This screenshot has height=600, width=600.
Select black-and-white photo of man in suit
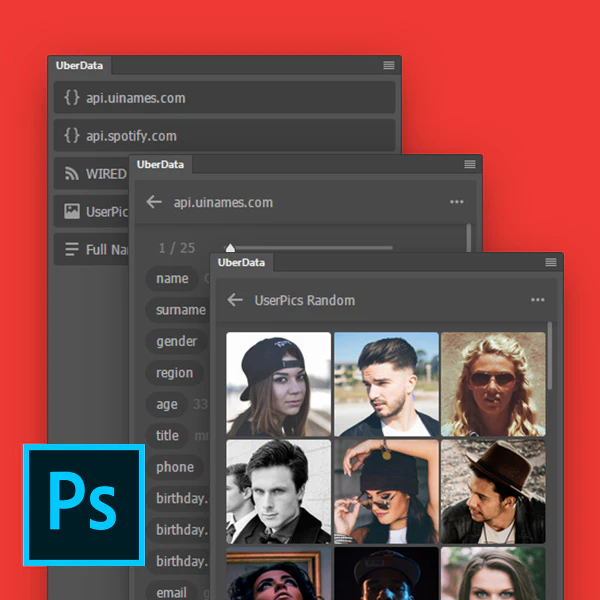pyautogui.click(x=279, y=492)
